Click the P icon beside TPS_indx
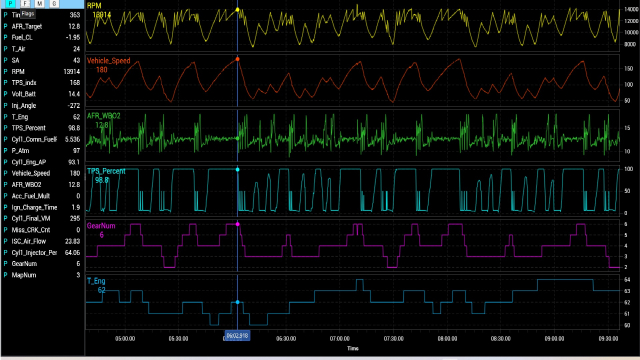 pos(5,83)
